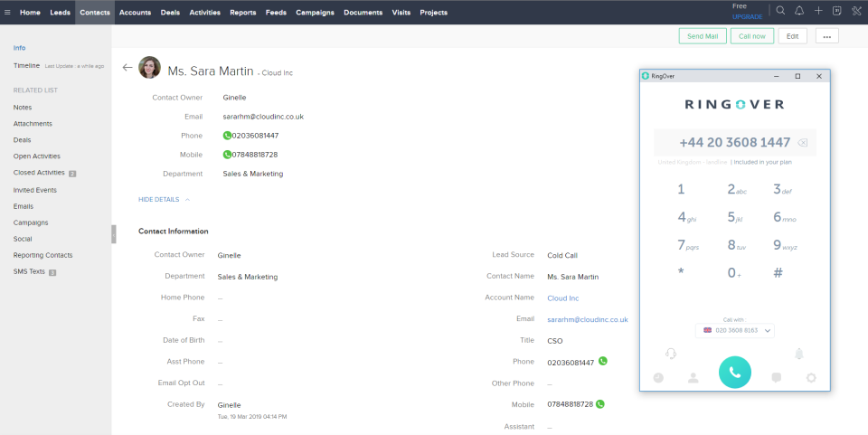Tap the star key on keypad
868x435 pixels.
click(x=681, y=271)
